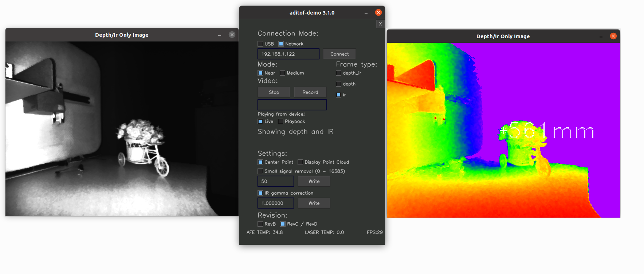This screenshot has height=274, width=644.
Task: Start recording with the Record button
Action: 310,92
